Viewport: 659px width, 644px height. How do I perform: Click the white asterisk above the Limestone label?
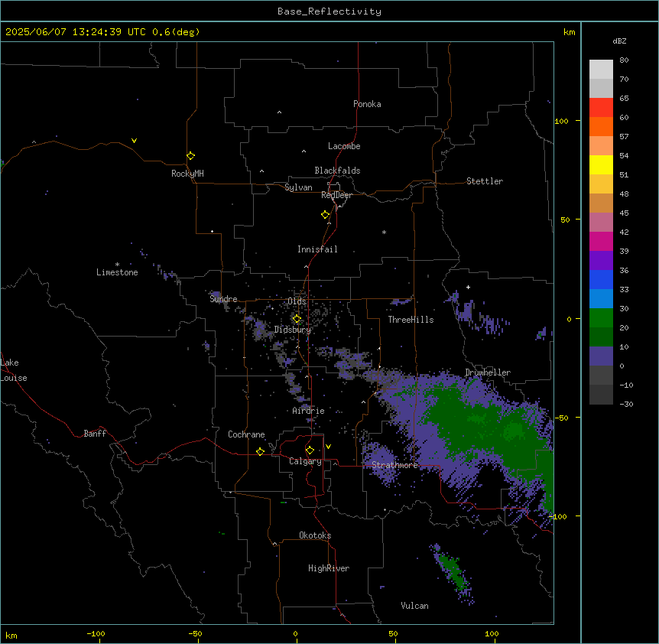click(117, 264)
